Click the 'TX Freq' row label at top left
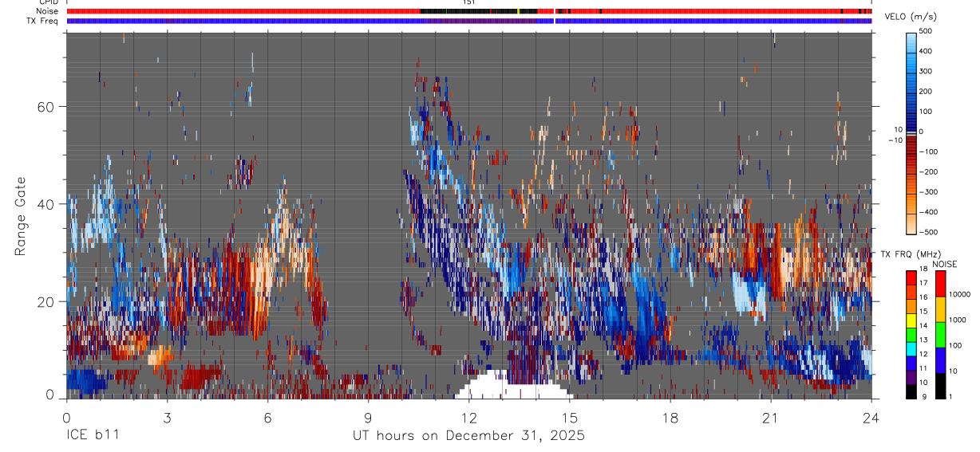Viewport: 980px width, 452px height. pos(43,21)
